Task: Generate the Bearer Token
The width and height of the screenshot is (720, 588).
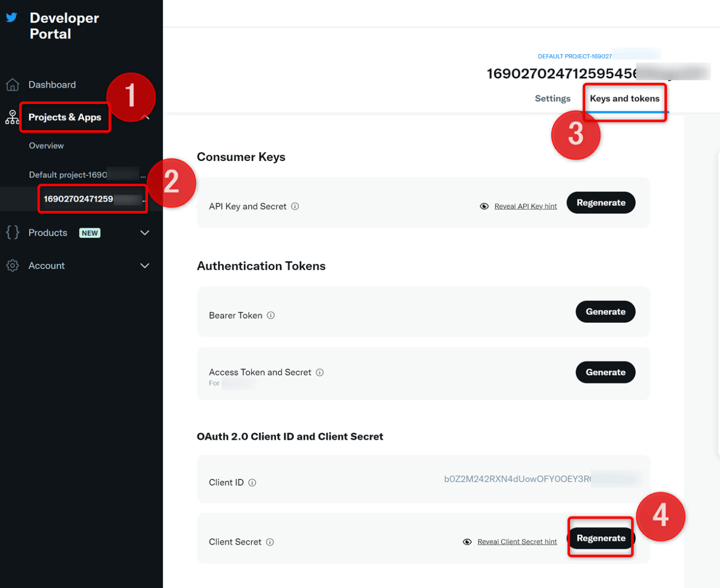Action: [605, 312]
